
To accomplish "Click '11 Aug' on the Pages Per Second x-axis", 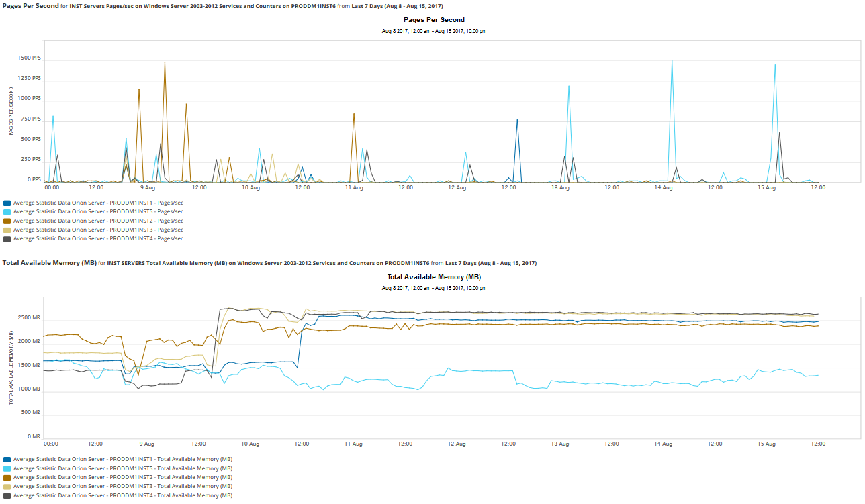I will [x=353, y=188].
